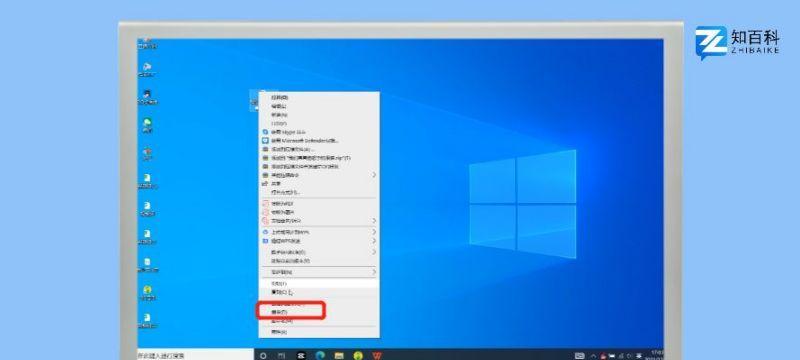Launch the red WPS Office taskbar icon
The height and width of the screenshot is (360, 800).
(x=377, y=355)
